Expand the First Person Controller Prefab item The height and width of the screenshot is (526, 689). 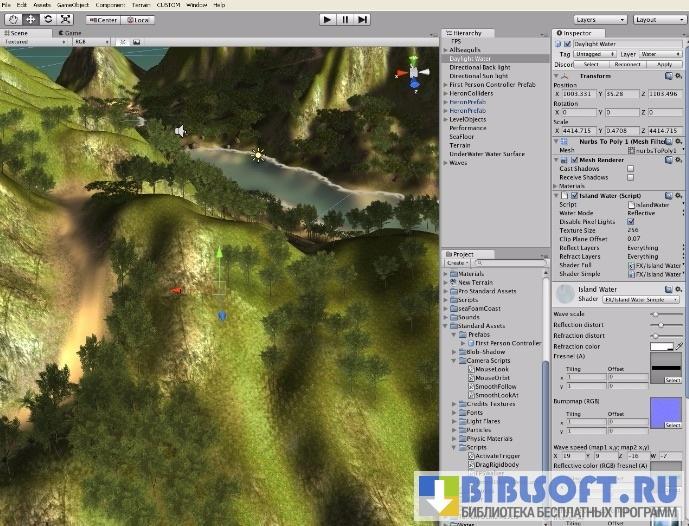click(x=445, y=84)
